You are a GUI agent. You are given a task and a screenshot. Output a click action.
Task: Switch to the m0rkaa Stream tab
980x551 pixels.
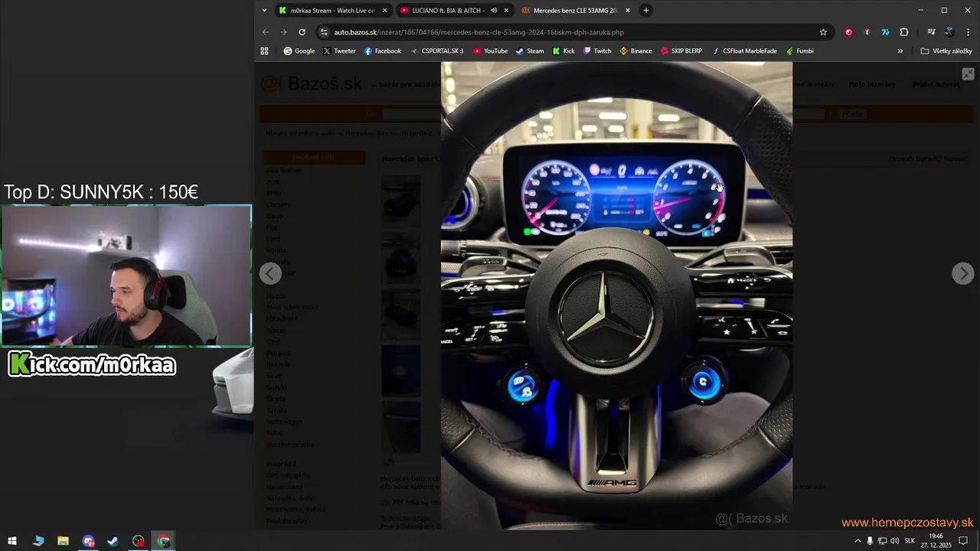327,11
